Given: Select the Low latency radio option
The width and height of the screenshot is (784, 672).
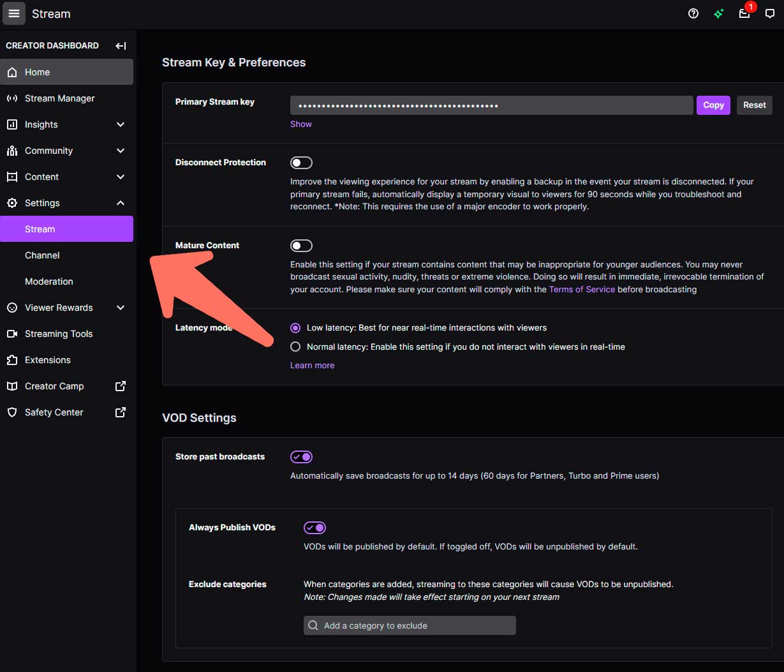Looking at the screenshot, I should click(x=295, y=327).
